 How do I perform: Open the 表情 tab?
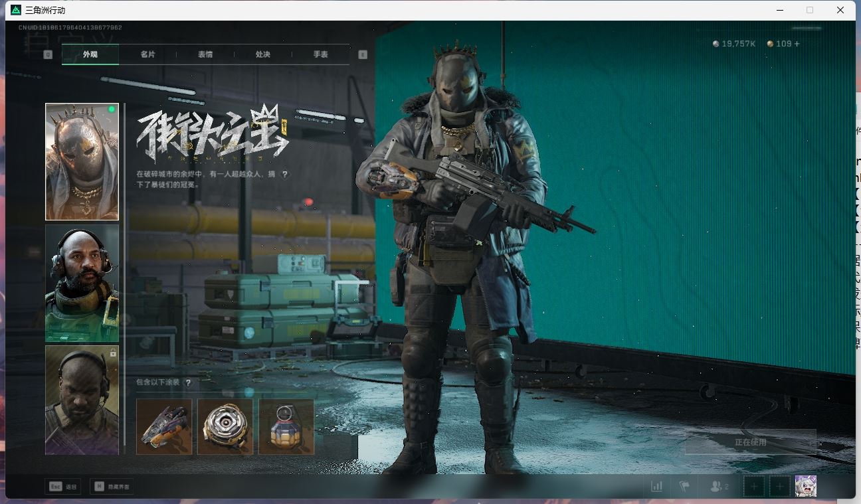(x=205, y=54)
